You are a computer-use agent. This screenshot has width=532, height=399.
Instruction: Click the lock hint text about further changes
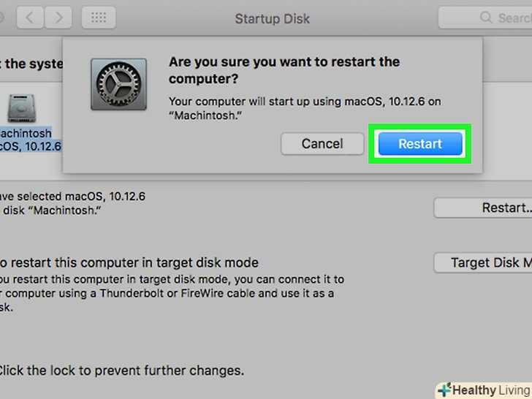point(121,370)
